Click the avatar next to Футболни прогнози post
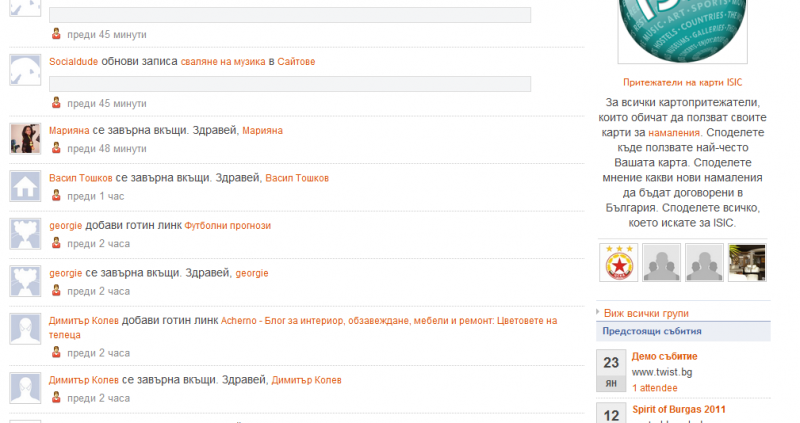Viewport: 800px width, 423px height. [x=24, y=234]
